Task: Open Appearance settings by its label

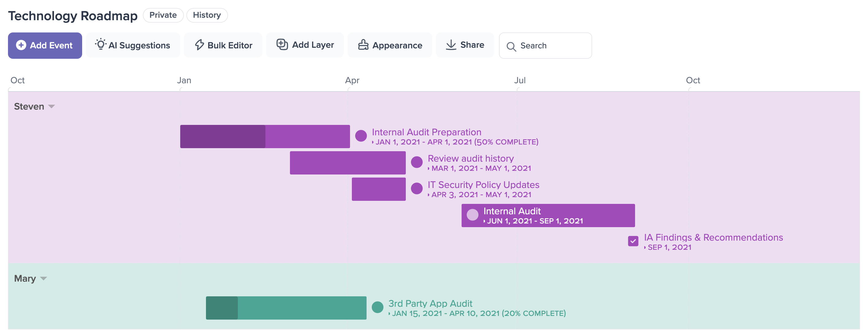Action: 397,45
